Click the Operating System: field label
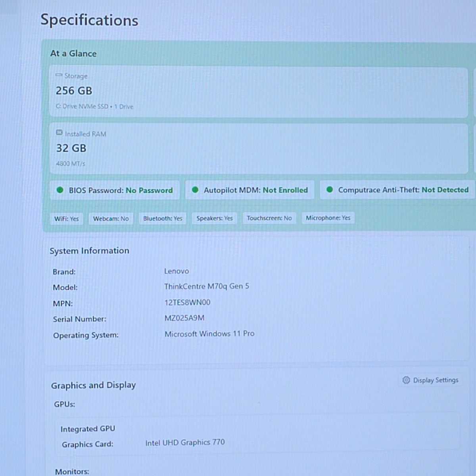476x476 pixels. pos(86,335)
